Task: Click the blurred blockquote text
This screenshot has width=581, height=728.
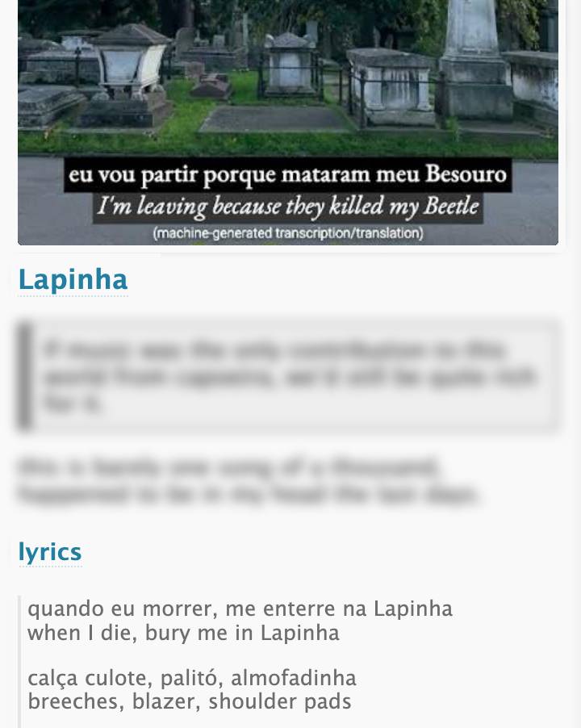Action: pos(290,377)
